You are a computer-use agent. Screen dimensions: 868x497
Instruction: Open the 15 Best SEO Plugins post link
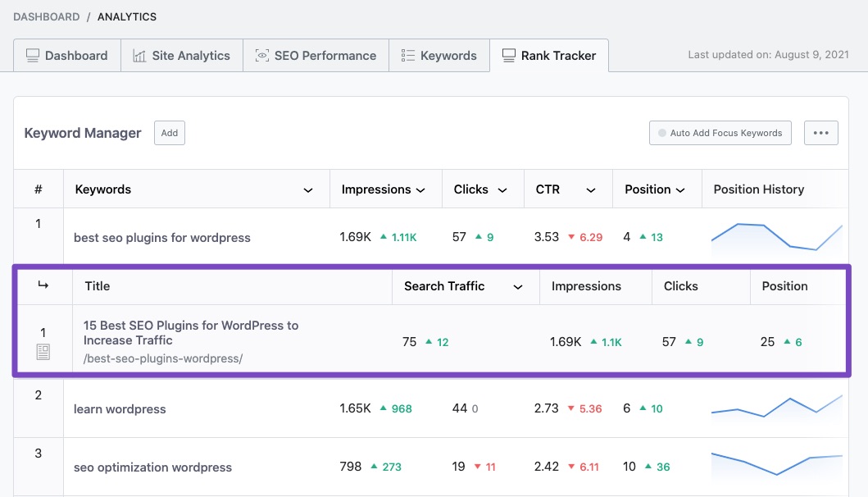[190, 332]
